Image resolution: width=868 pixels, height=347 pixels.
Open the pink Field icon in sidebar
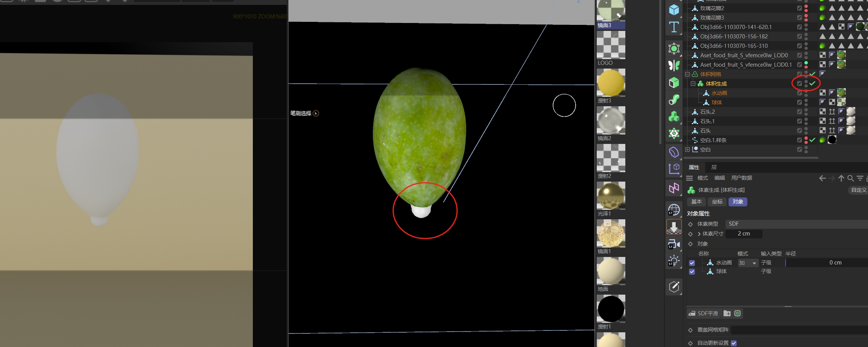click(x=674, y=188)
